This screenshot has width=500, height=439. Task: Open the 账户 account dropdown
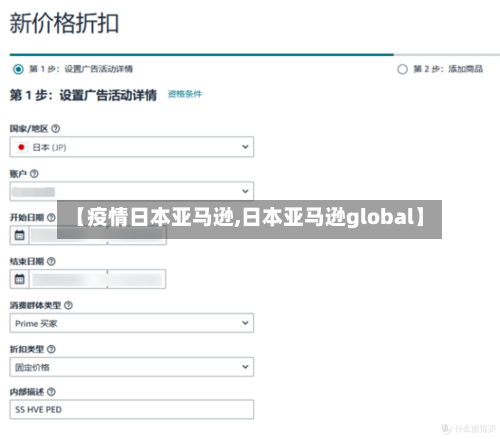pos(132,191)
